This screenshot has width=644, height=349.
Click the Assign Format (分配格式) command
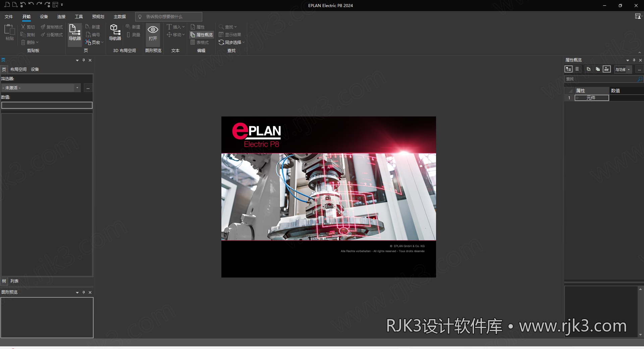[x=52, y=35]
